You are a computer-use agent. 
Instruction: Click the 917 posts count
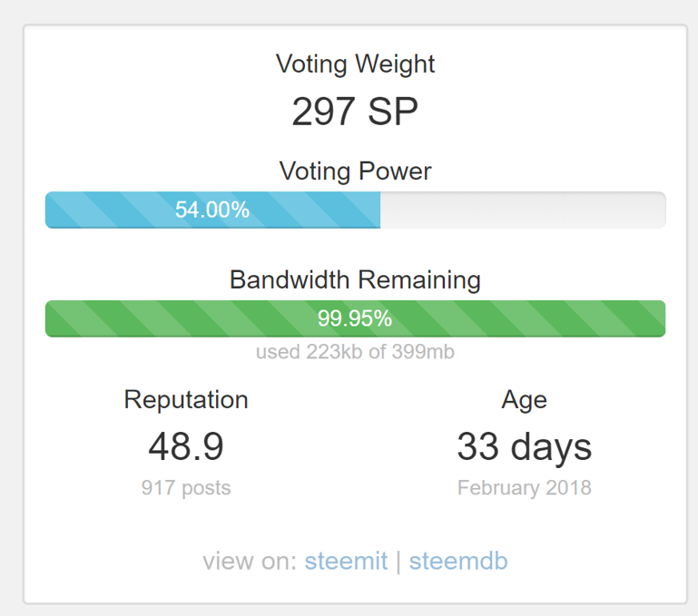pos(186,488)
